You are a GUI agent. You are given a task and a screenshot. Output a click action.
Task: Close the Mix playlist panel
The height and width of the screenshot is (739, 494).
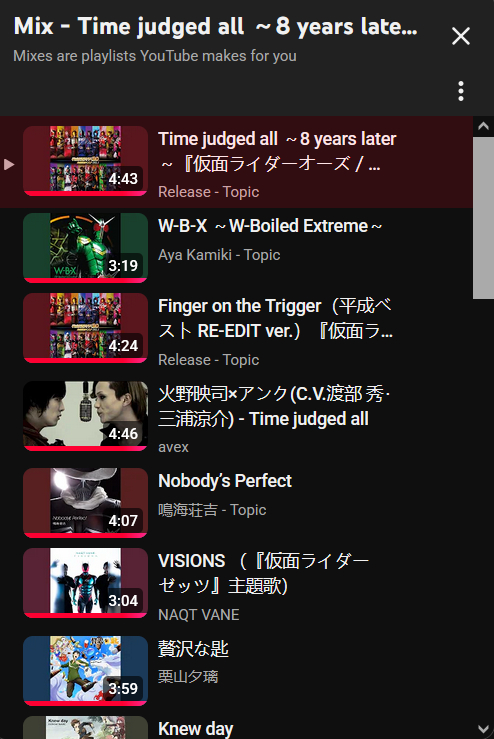click(461, 36)
